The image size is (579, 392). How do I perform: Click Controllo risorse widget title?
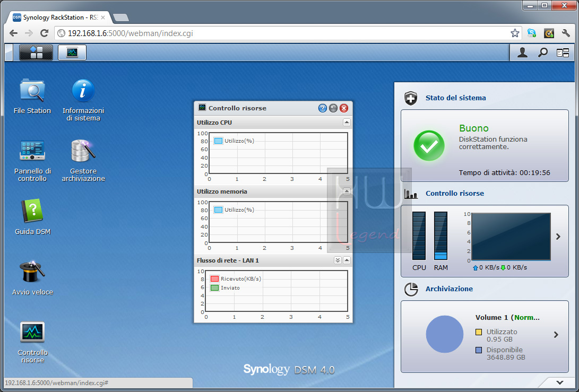pyautogui.click(x=455, y=194)
